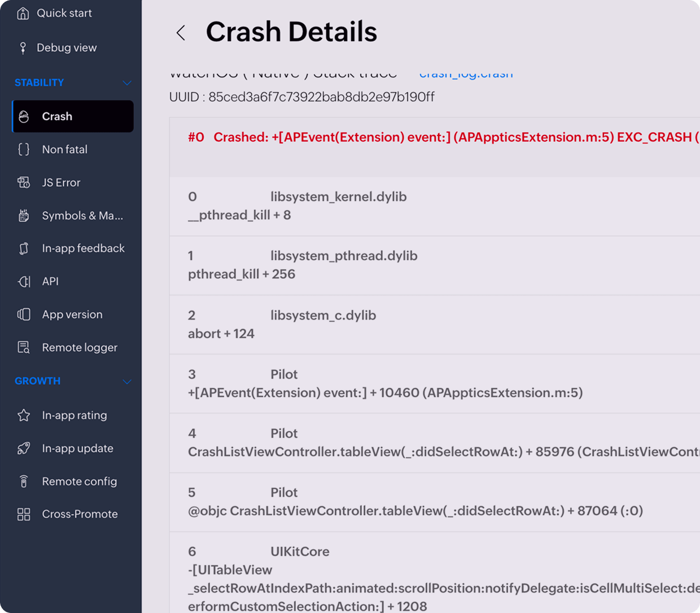The height and width of the screenshot is (613, 700).
Task: Click the JS Error icon
Action: coord(24,182)
